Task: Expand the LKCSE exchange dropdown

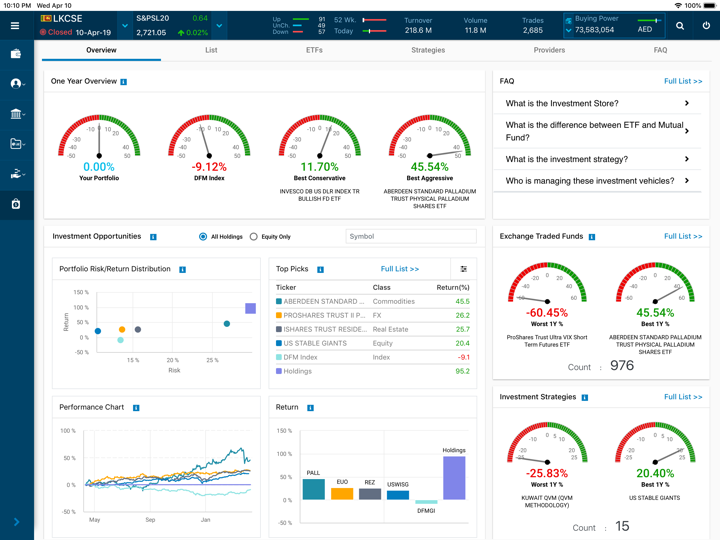Action: tap(125, 26)
